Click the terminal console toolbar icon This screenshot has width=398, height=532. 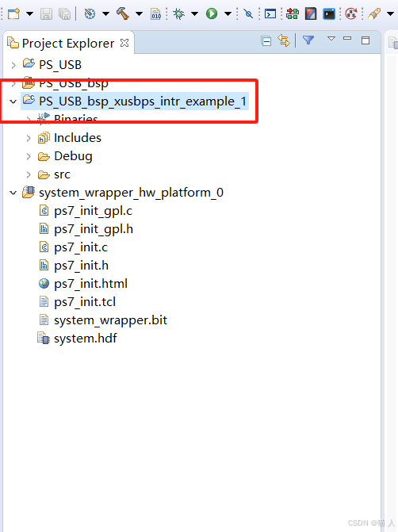(270, 14)
